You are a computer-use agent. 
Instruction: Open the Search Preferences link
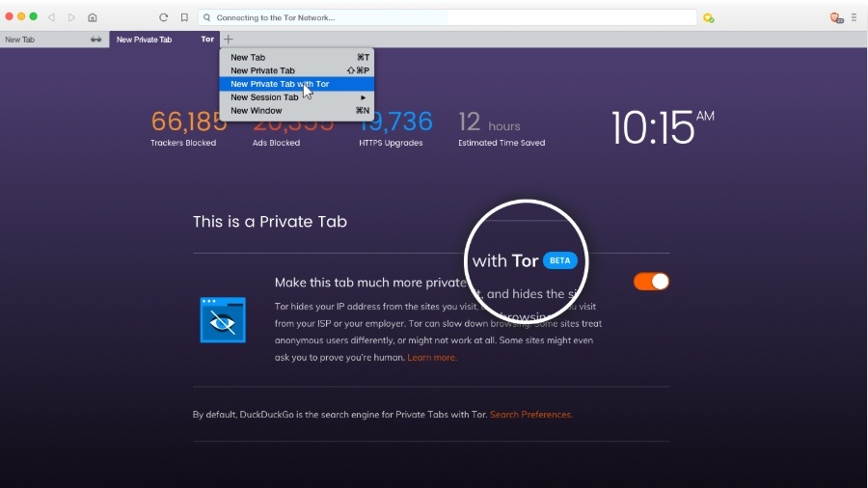530,415
